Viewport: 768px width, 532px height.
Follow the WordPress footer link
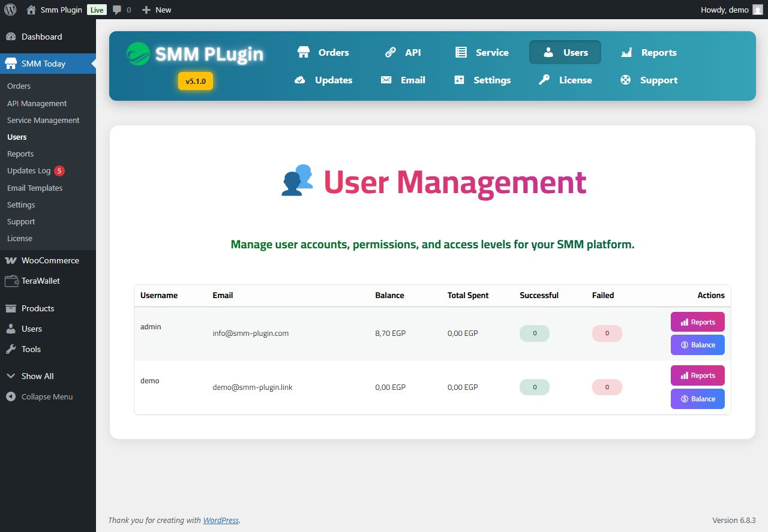click(221, 520)
